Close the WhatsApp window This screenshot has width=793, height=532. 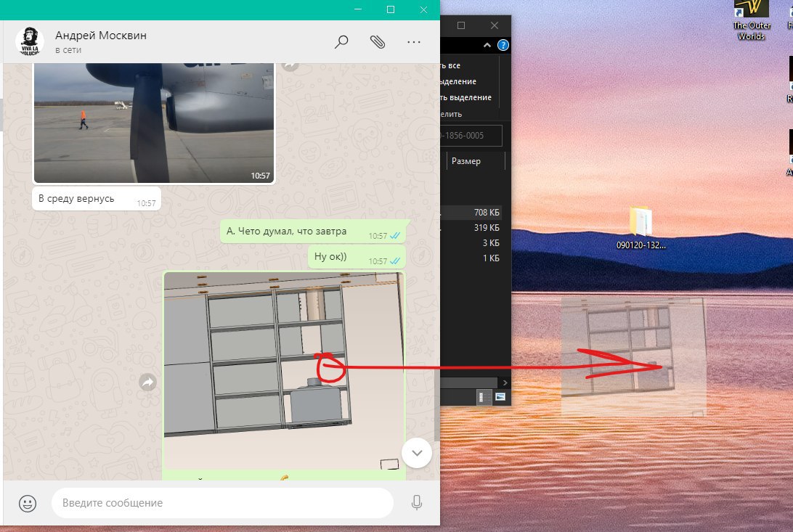(423, 9)
